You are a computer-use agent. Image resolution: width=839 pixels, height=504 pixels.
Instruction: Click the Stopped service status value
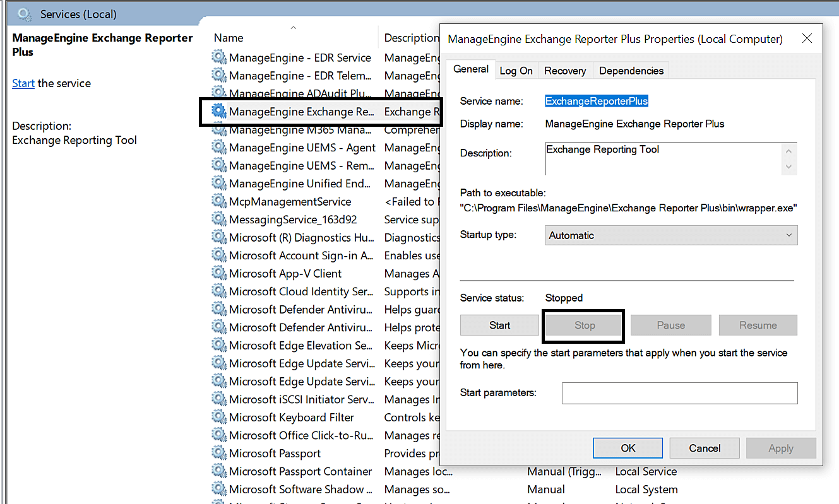564,298
